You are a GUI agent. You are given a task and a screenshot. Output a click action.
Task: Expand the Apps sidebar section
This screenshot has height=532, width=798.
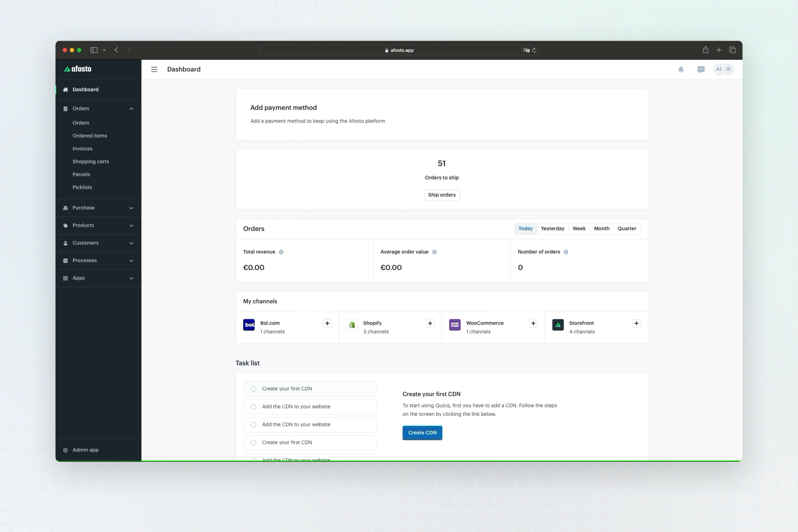coord(131,278)
